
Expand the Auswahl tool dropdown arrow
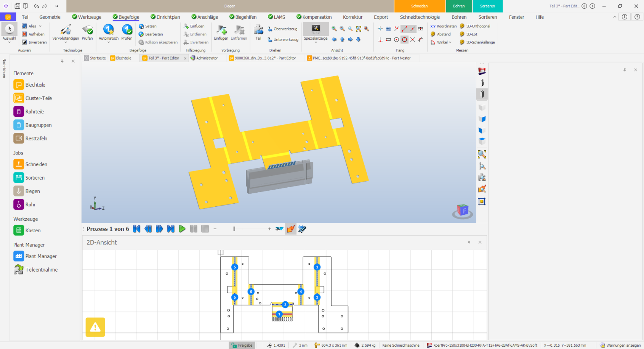[x=9, y=42]
